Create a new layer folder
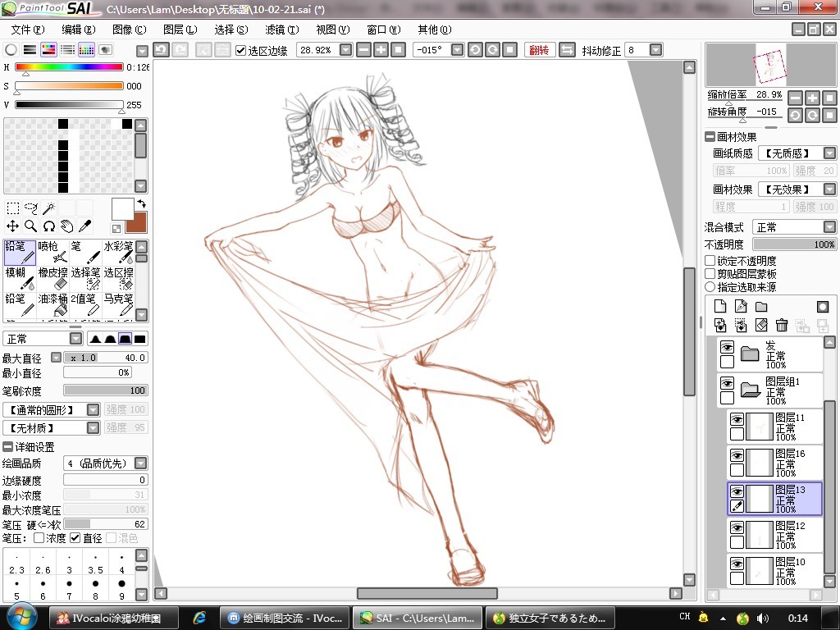840x630 pixels. coord(761,307)
